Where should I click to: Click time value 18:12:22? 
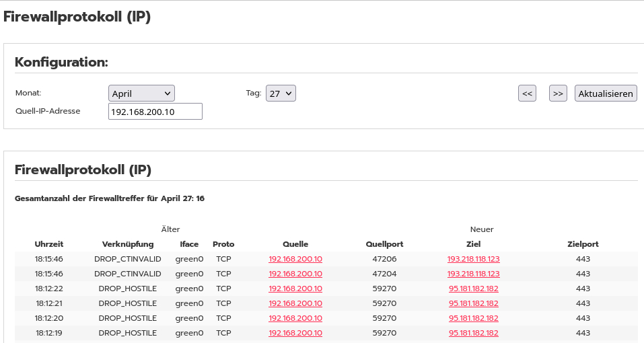49,289
